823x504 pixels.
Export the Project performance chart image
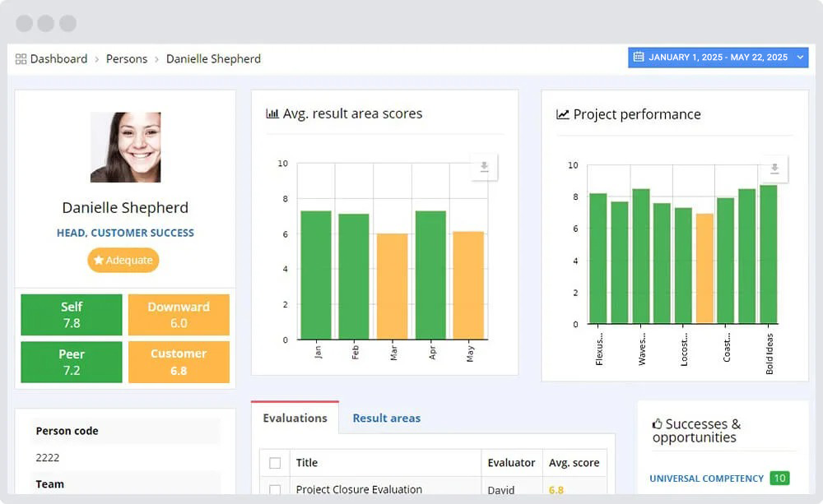click(x=774, y=169)
